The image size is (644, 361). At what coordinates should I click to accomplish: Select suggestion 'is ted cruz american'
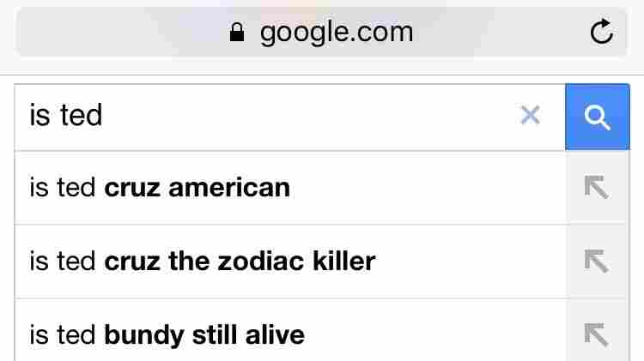290,188
